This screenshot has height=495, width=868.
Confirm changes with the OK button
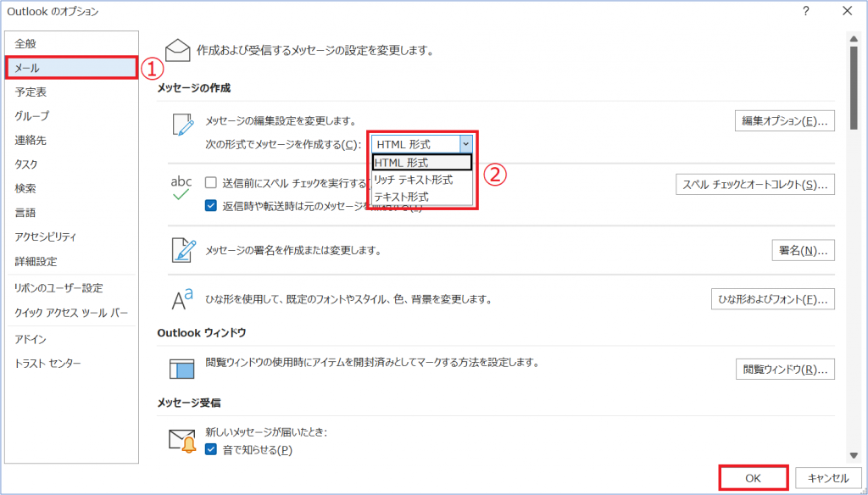pos(753,478)
